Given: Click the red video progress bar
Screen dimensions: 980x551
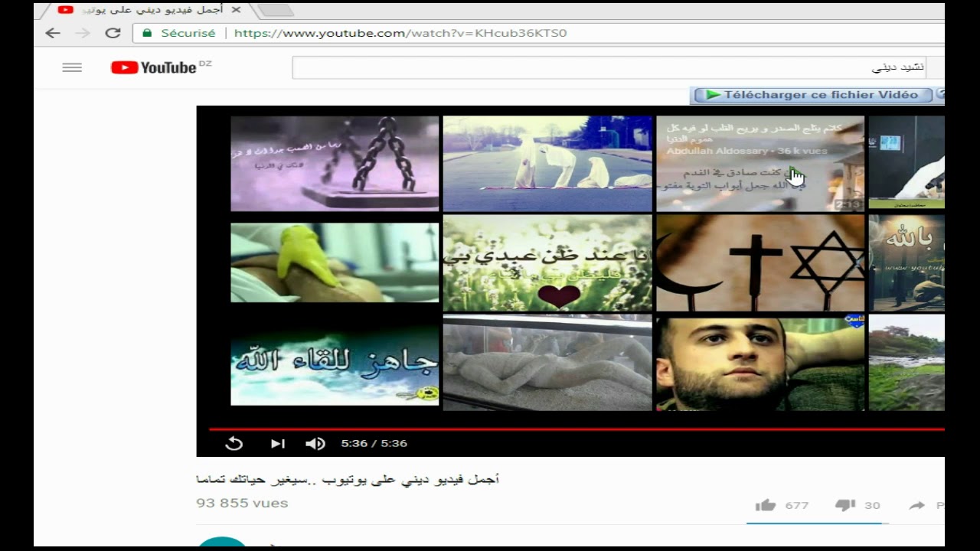Looking at the screenshot, I should [x=577, y=429].
